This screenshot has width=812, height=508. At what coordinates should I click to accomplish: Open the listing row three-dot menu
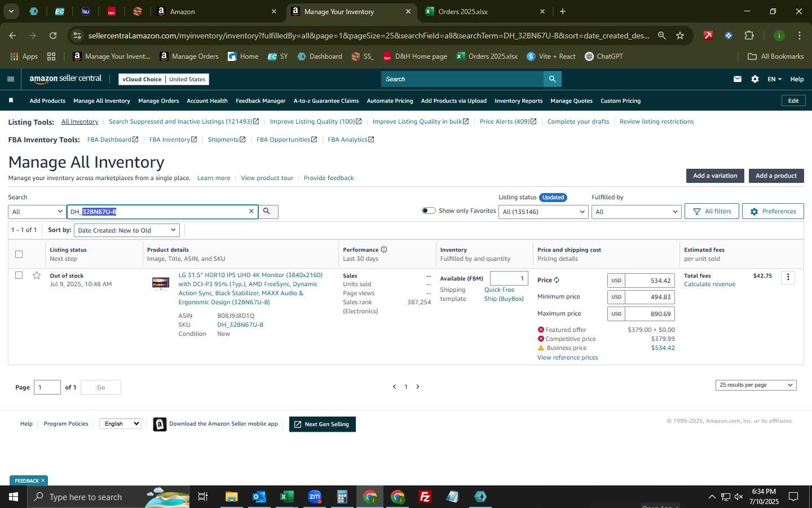pyautogui.click(x=788, y=277)
